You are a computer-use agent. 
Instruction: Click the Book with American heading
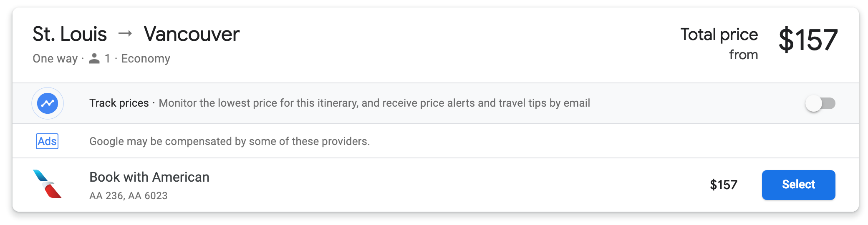coord(149,177)
